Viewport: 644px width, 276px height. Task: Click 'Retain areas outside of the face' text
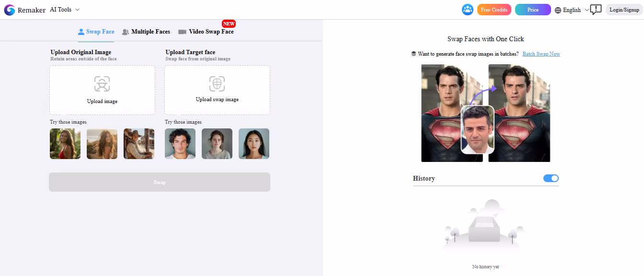tap(83, 59)
